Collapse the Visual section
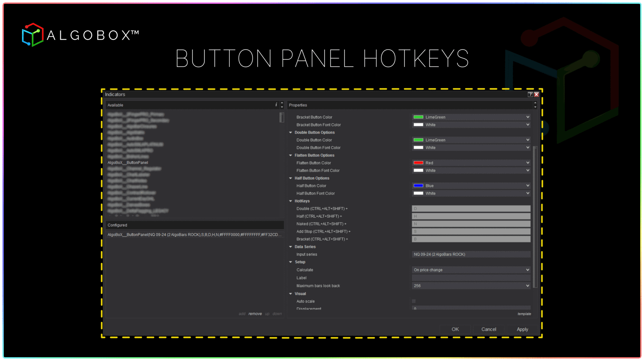Screen dimensions: 644x361 coord(290,294)
